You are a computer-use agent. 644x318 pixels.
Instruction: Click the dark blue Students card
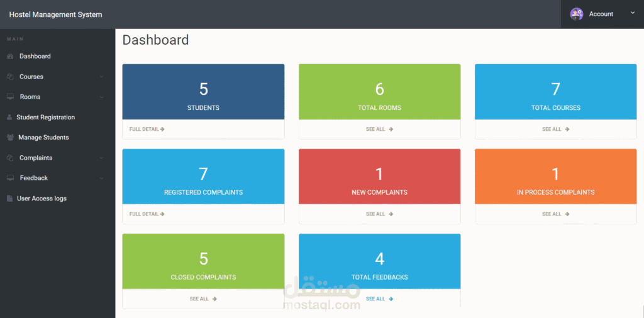click(x=203, y=92)
